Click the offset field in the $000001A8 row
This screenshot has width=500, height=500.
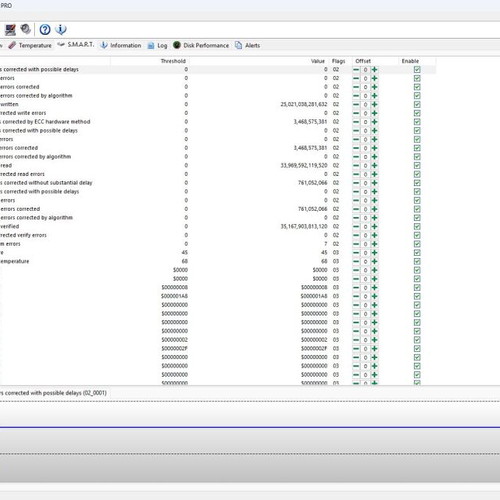tap(365, 296)
